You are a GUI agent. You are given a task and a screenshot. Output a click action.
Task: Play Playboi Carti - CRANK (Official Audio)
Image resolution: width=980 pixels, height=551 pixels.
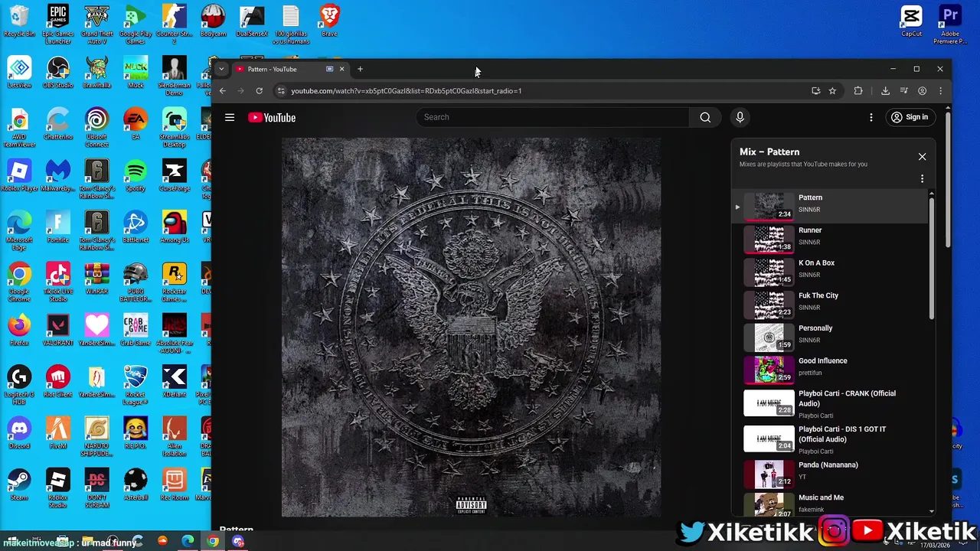[x=831, y=403]
